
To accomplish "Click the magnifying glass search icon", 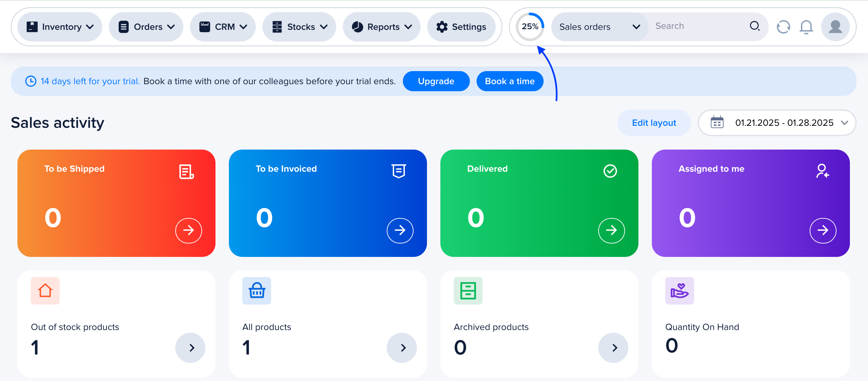I will pyautogui.click(x=754, y=26).
